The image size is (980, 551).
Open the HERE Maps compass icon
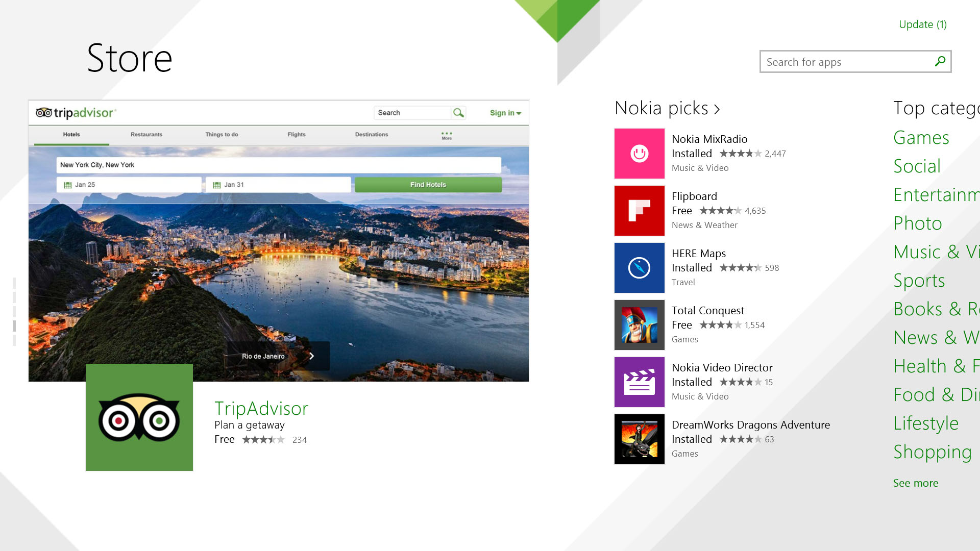(x=640, y=268)
